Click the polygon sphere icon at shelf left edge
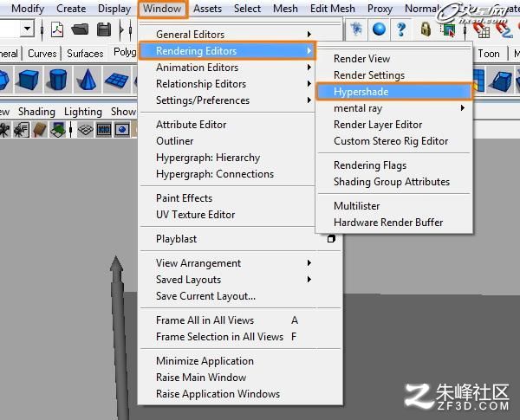The image size is (520, 420). (4, 79)
